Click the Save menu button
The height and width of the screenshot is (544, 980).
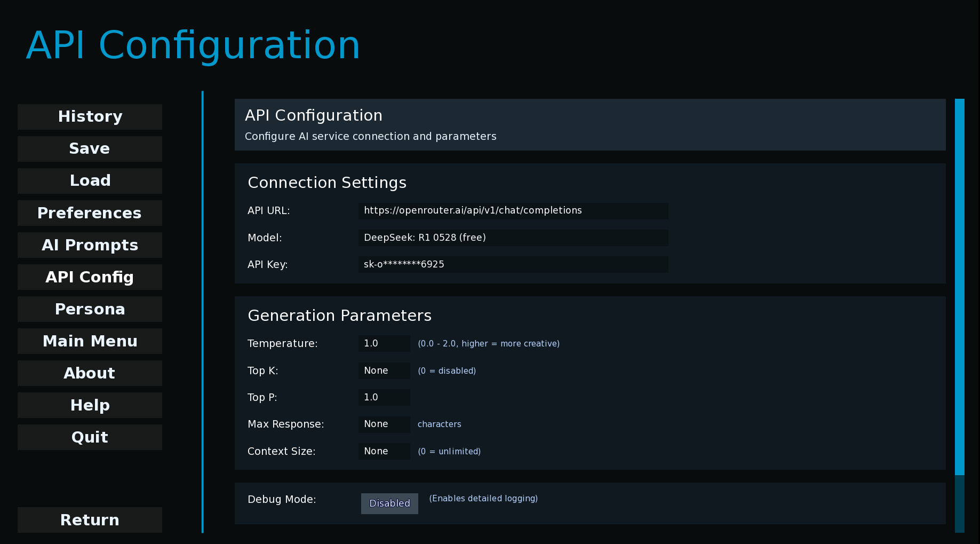pos(90,148)
